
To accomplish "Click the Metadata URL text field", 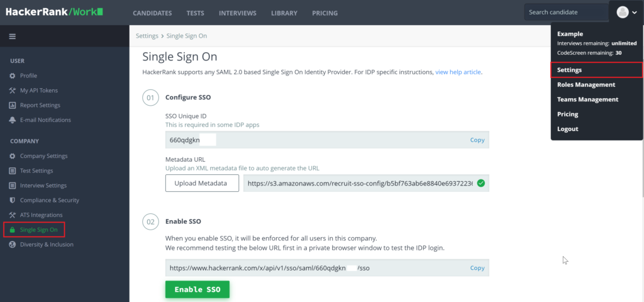I will pos(358,183).
